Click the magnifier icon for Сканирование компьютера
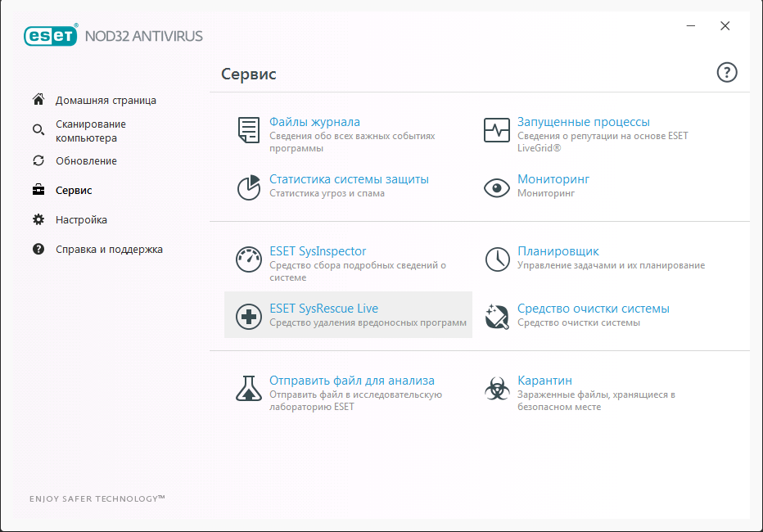The height and width of the screenshot is (532, 763). pyautogui.click(x=38, y=130)
